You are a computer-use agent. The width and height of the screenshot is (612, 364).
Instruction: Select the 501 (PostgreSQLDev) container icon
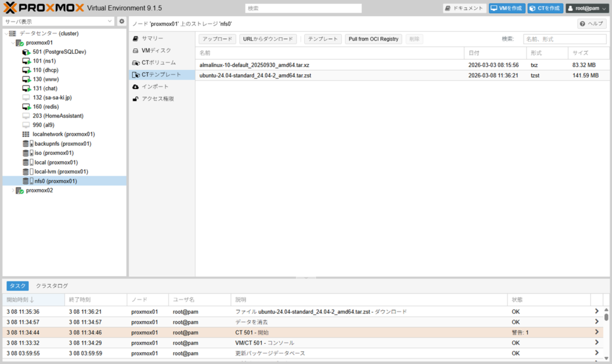coord(26,52)
